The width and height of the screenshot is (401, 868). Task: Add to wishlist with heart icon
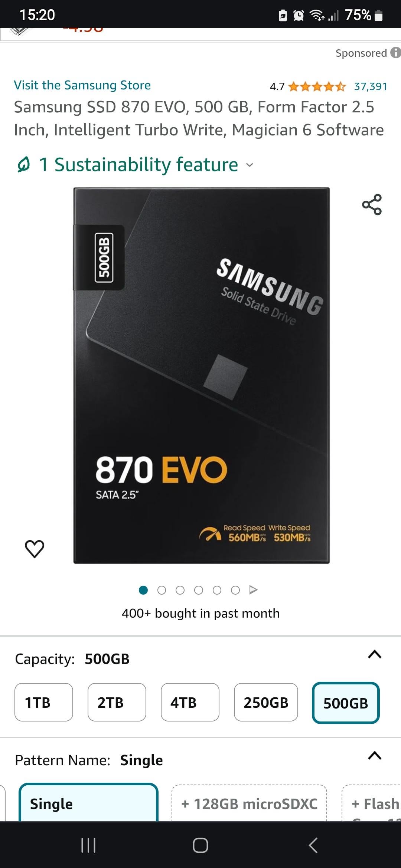(x=35, y=549)
